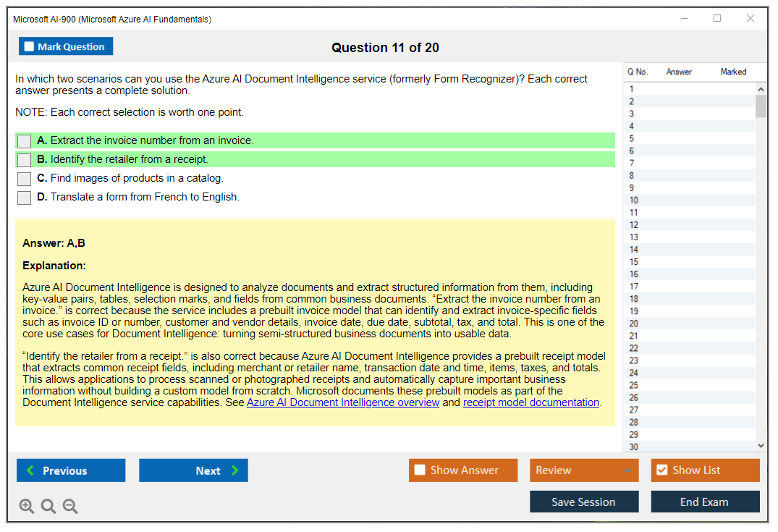
Task: Click option C text about product images
Action: pos(137,178)
